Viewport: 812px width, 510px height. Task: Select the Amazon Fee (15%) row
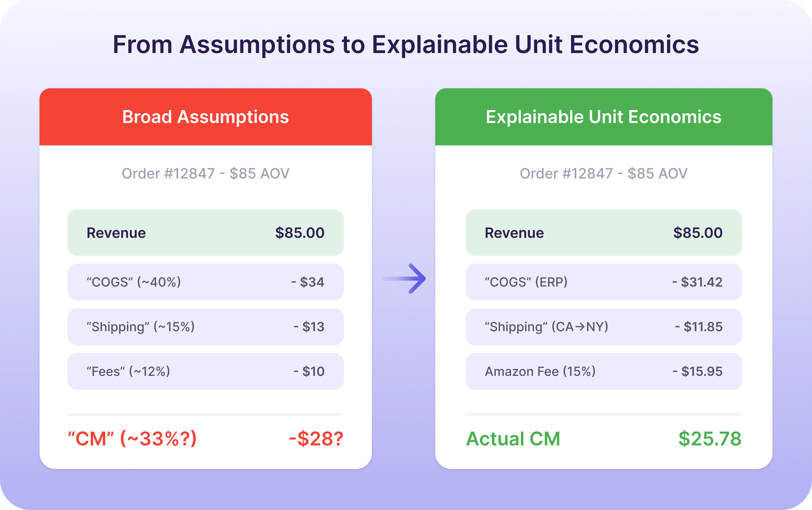click(x=604, y=371)
